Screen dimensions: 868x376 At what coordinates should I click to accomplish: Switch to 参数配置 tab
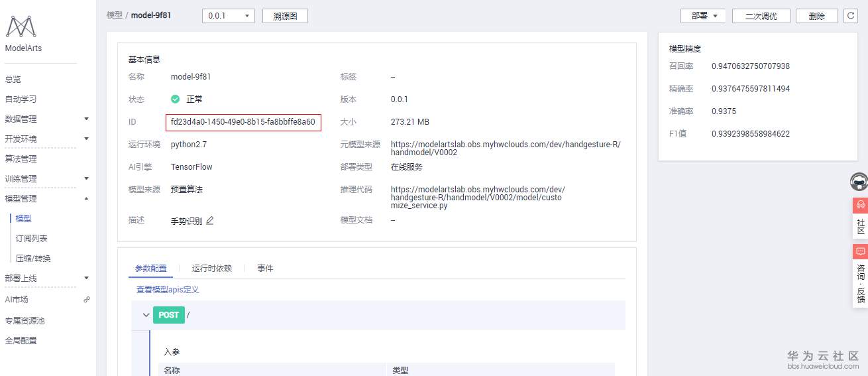(151, 269)
